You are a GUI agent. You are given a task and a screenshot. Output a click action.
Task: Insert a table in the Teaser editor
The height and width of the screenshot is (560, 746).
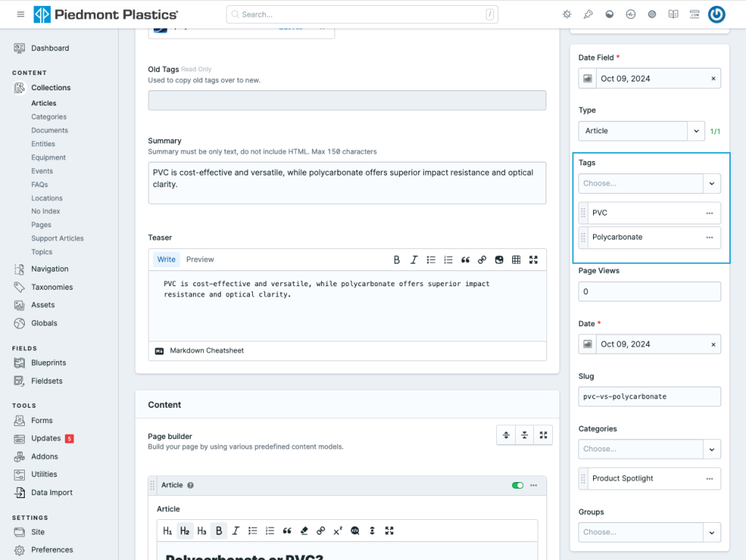pos(517,259)
